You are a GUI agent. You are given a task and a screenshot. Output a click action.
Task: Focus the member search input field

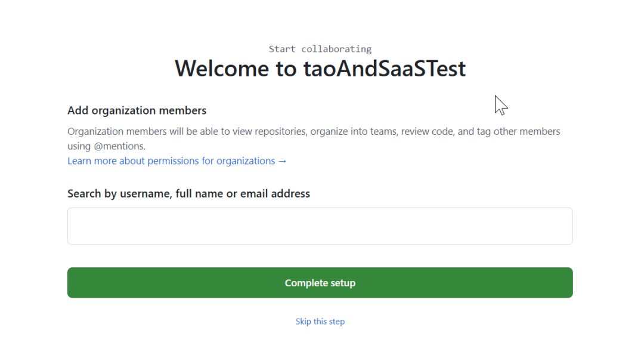tap(320, 226)
